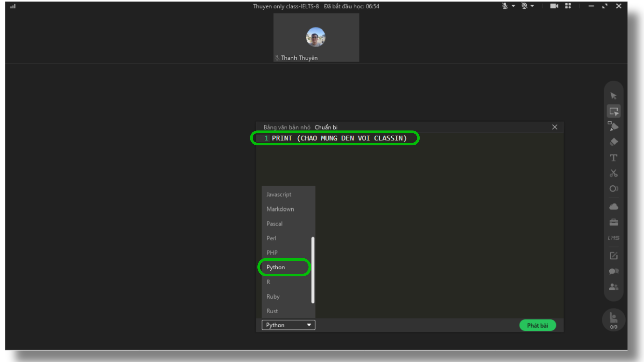
Task: Open the participants roster icon
Action: point(613,287)
